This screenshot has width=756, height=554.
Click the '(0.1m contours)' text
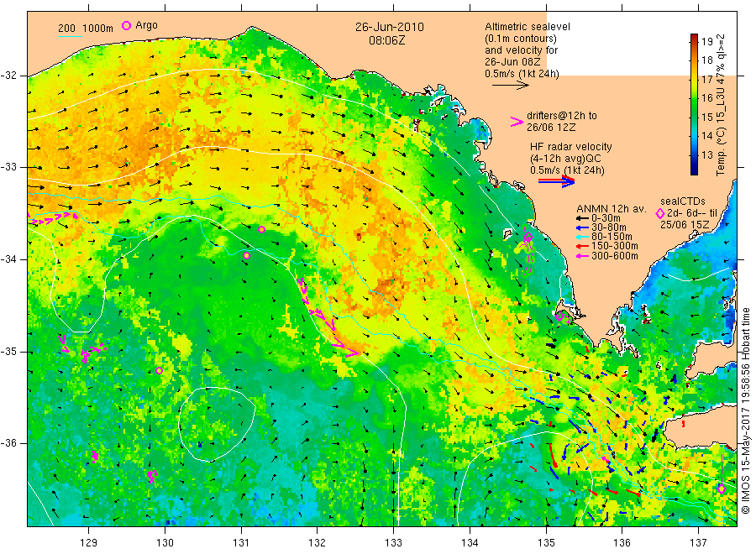521,39
